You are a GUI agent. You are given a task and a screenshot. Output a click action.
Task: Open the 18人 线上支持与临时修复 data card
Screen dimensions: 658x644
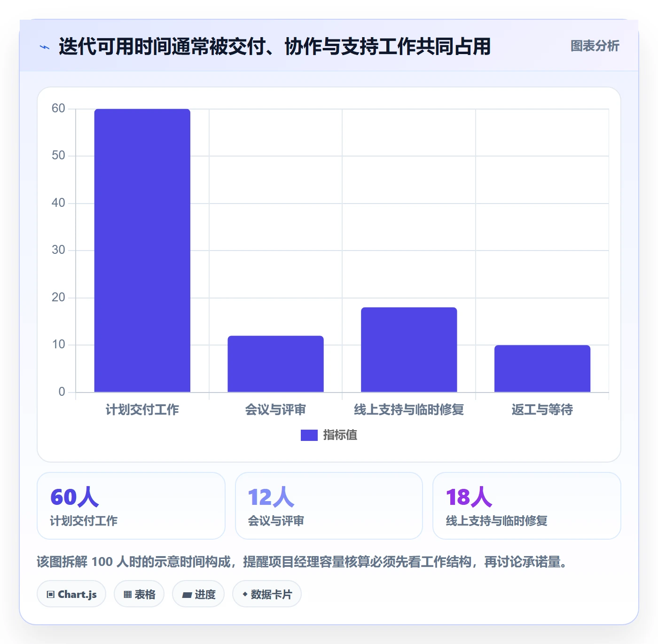[x=527, y=506]
